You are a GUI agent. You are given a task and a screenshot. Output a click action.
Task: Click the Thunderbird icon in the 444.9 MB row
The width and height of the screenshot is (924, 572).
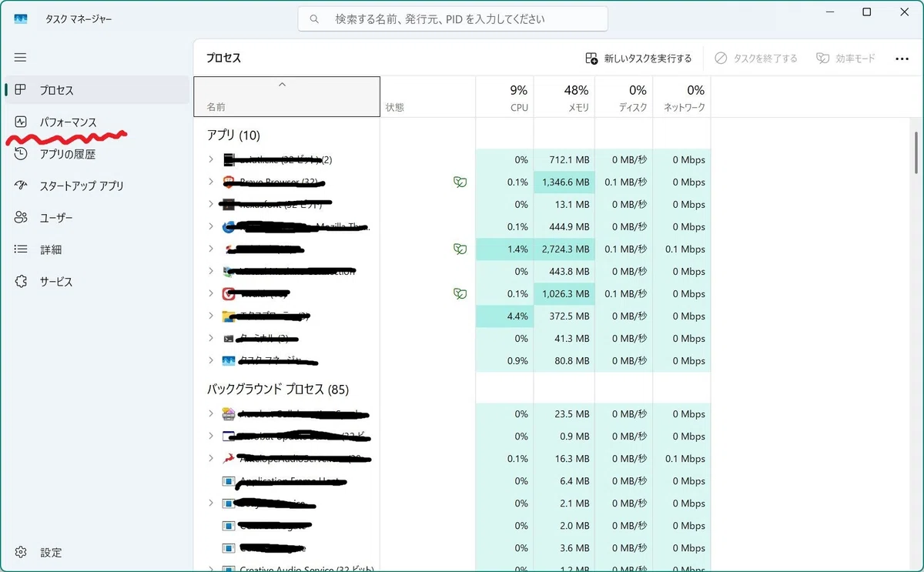click(x=229, y=227)
